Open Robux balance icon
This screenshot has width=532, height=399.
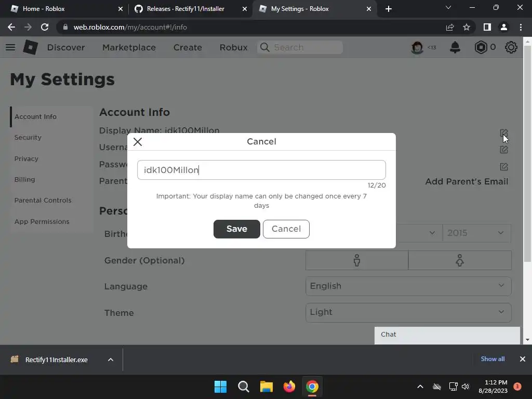481,47
